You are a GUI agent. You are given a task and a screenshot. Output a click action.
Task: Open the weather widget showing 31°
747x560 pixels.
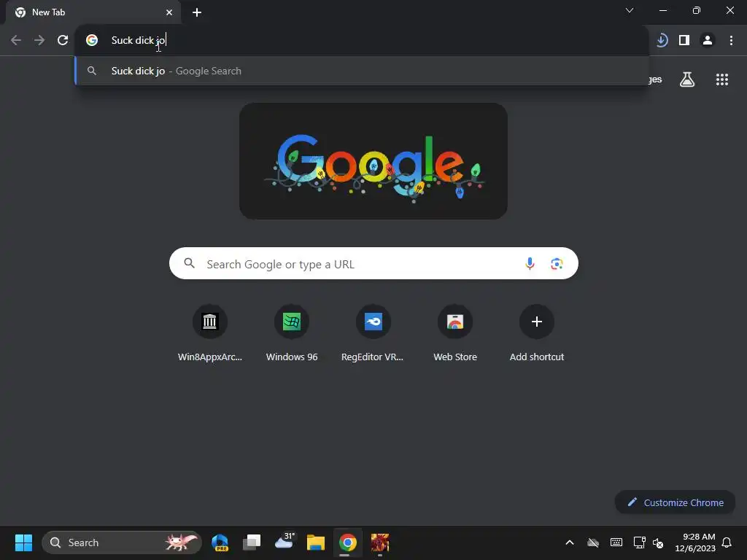pyautogui.click(x=284, y=542)
